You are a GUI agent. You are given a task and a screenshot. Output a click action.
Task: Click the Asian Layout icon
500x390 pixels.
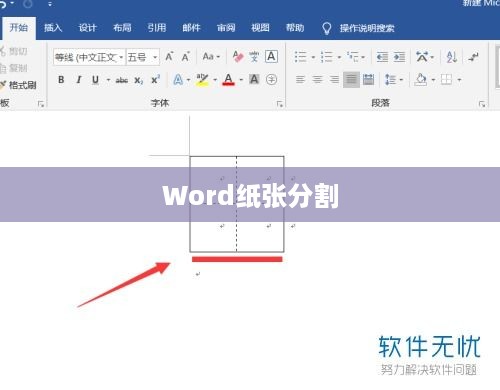point(422,57)
